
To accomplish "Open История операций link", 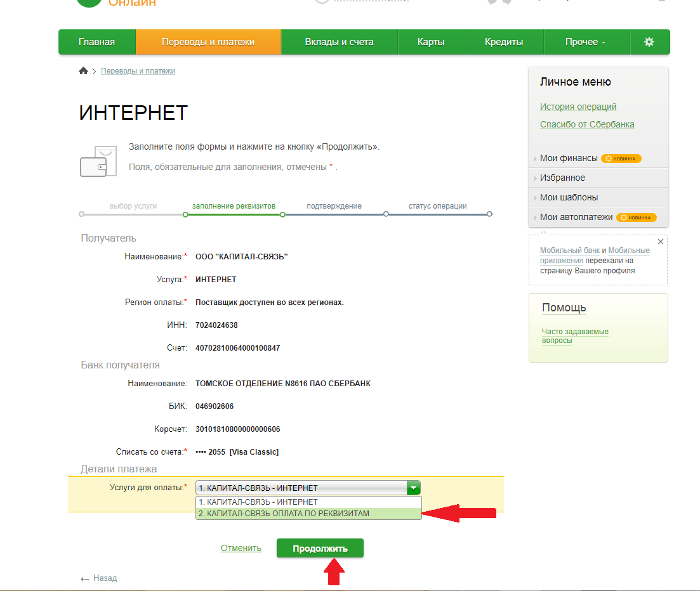I will [578, 107].
